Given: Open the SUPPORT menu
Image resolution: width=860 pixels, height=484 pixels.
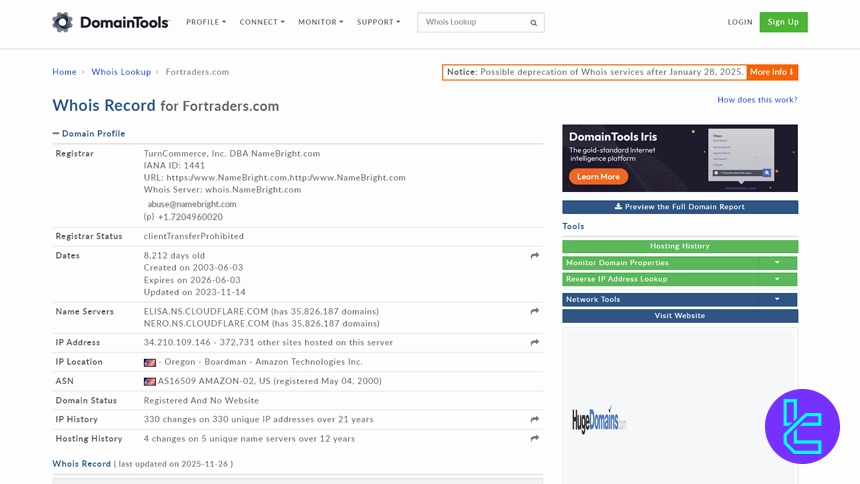Looking at the screenshot, I should [378, 22].
